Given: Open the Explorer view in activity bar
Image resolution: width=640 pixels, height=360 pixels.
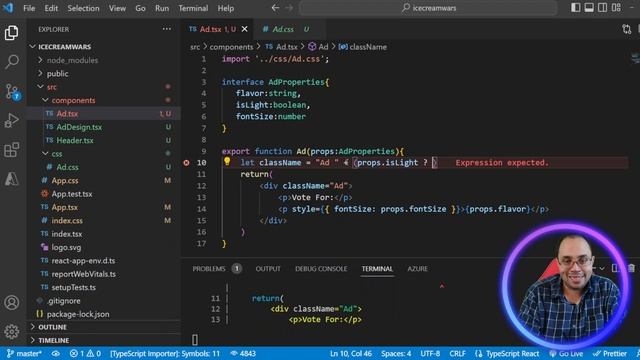Looking at the screenshot, I should [11, 33].
